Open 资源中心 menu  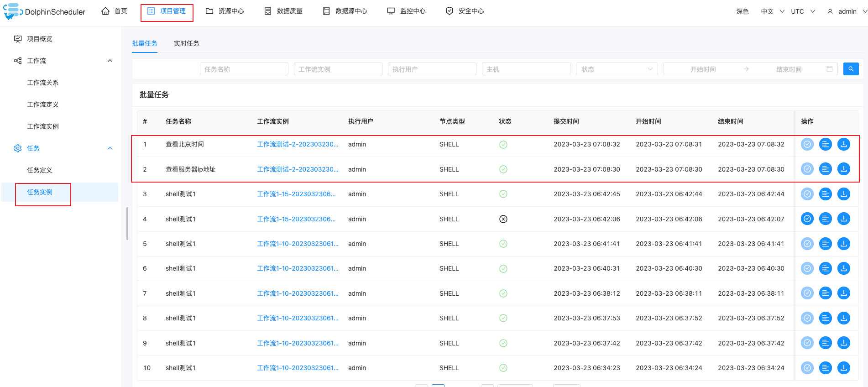click(x=225, y=11)
